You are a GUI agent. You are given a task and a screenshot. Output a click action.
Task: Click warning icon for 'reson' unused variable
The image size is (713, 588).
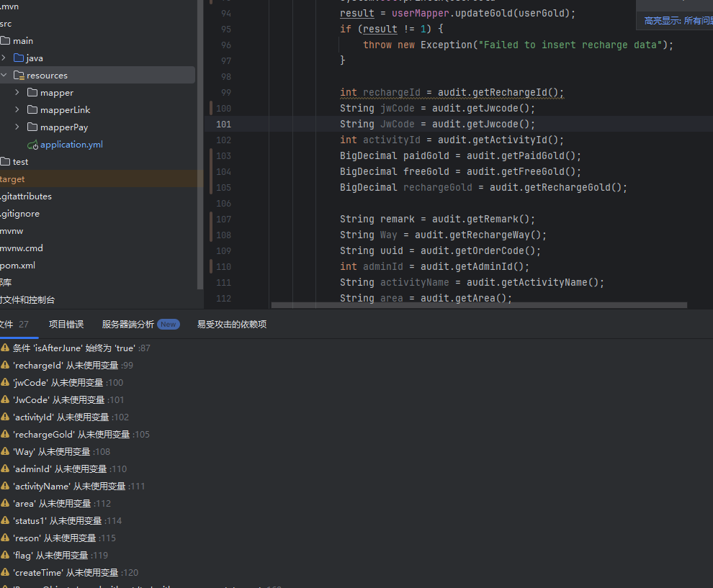pyautogui.click(x=5, y=538)
